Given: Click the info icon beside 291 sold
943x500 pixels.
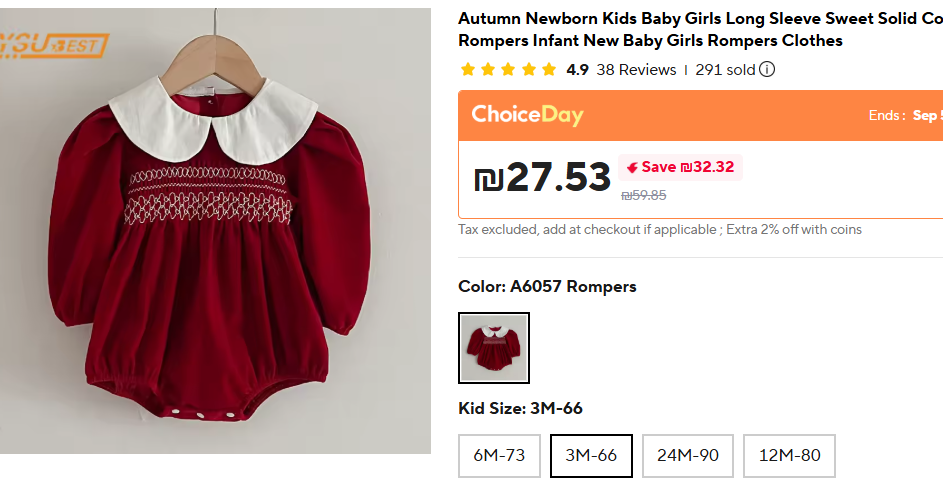Looking at the screenshot, I should click(767, 70).
